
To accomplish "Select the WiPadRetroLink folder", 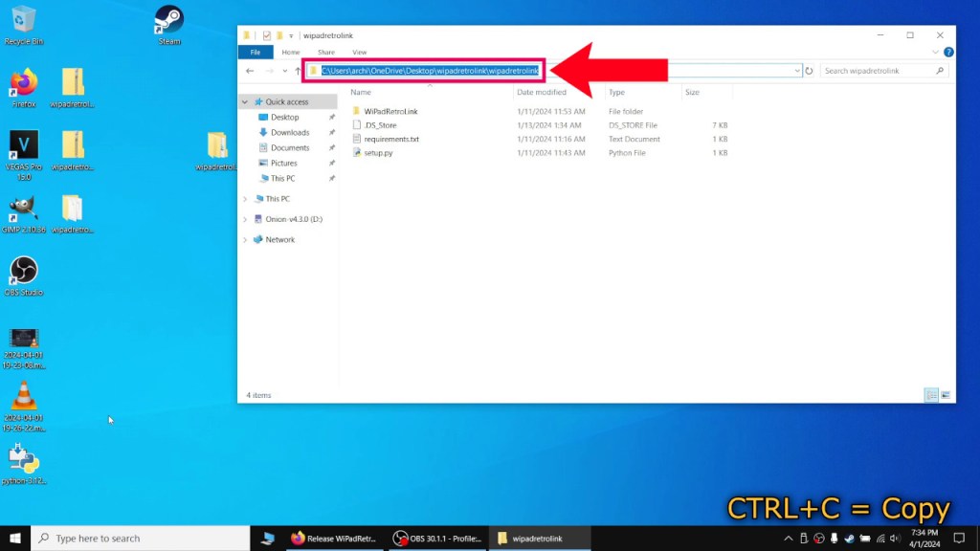I will click(392, 111).
